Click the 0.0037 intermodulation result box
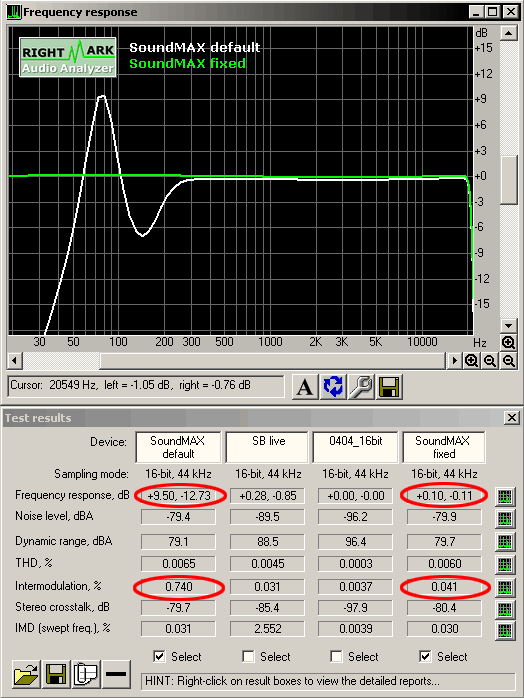The image size is (524, 698). tap(355, 587)
